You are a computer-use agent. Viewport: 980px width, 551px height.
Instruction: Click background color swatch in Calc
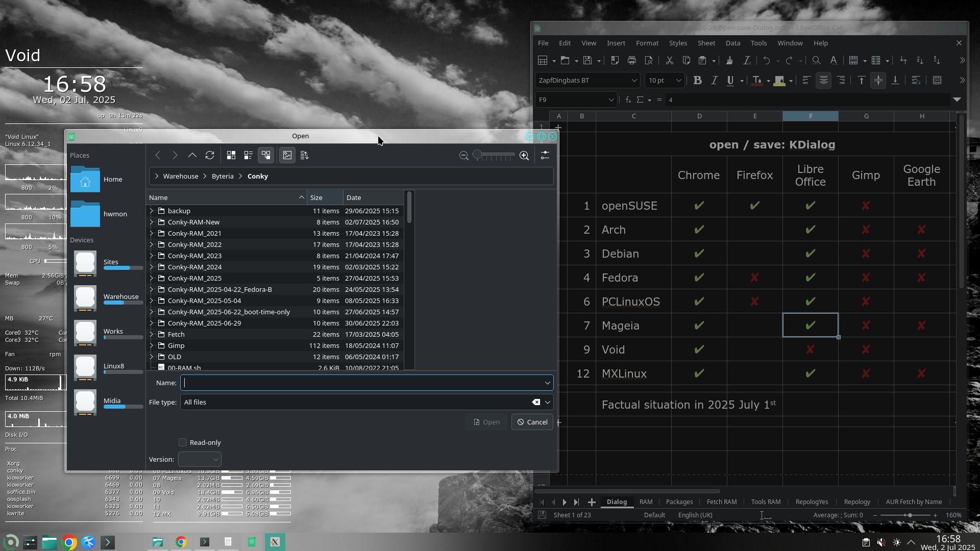[x=779, y=80]
